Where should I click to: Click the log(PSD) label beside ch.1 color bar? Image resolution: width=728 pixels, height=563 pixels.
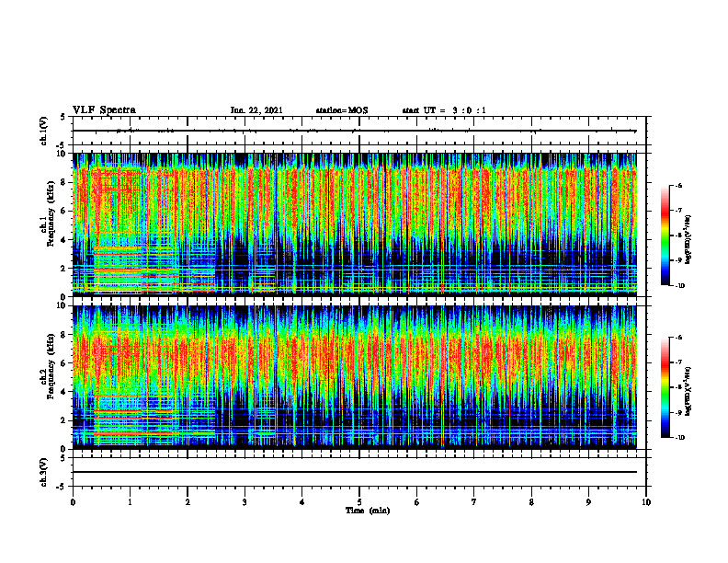(689, 237)
